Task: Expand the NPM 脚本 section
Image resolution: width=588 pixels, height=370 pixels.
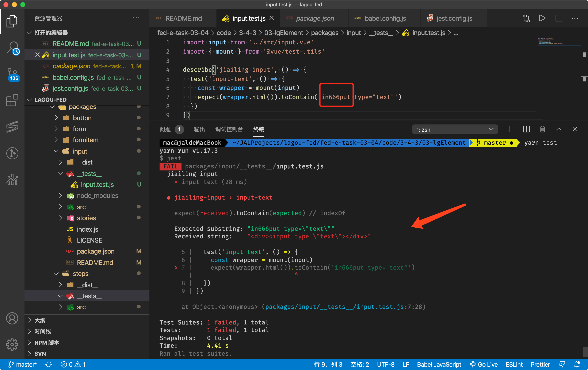Action: (x=47, y=342)
